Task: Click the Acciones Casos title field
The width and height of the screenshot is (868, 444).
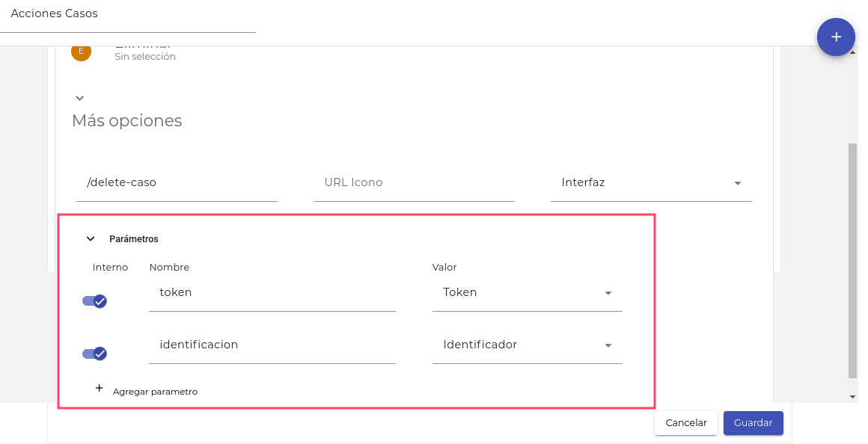Action: 127,14
